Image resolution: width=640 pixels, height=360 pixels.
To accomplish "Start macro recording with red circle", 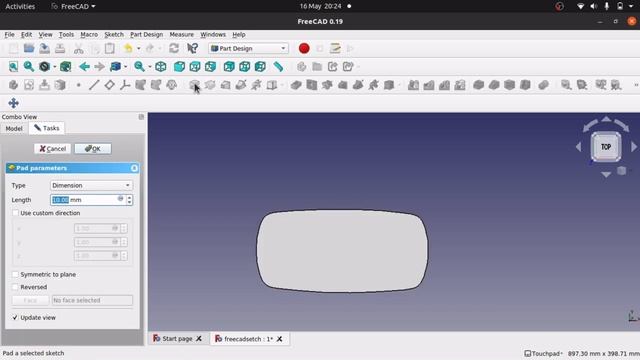I will pos(304,48).
